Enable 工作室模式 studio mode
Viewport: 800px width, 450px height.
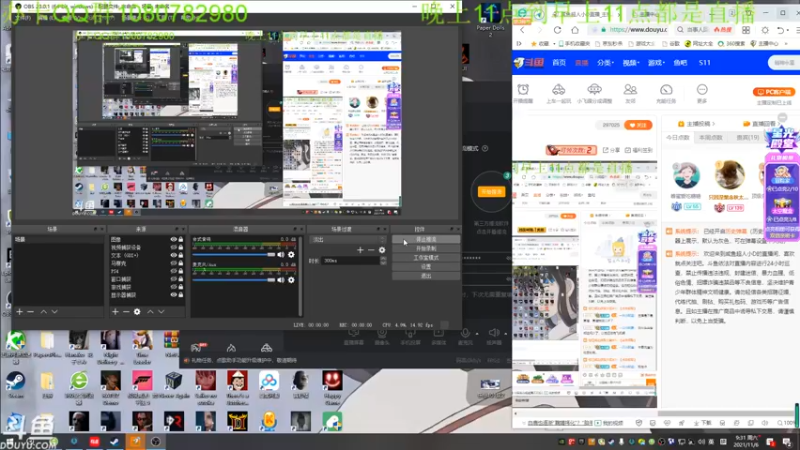(x=426, y=258)
